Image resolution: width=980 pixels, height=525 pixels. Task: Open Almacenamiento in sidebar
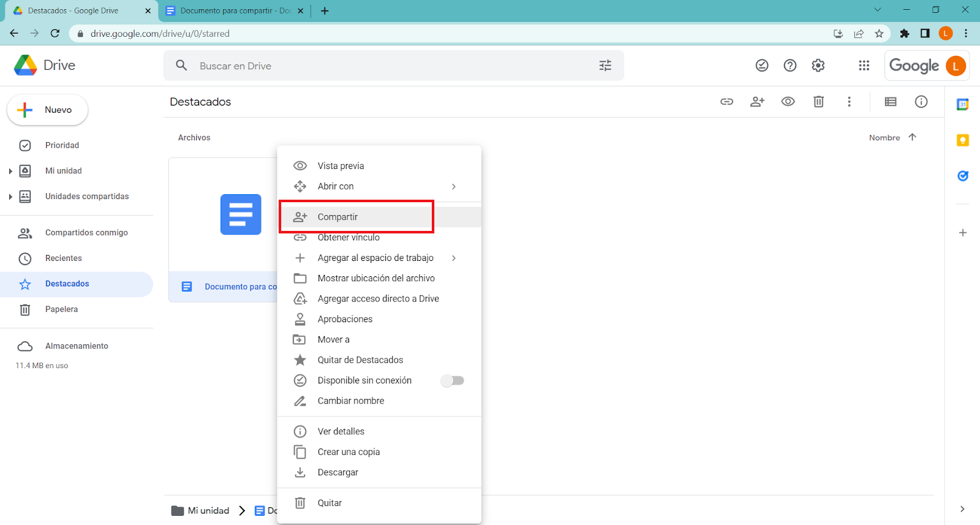tap(77, 346)
